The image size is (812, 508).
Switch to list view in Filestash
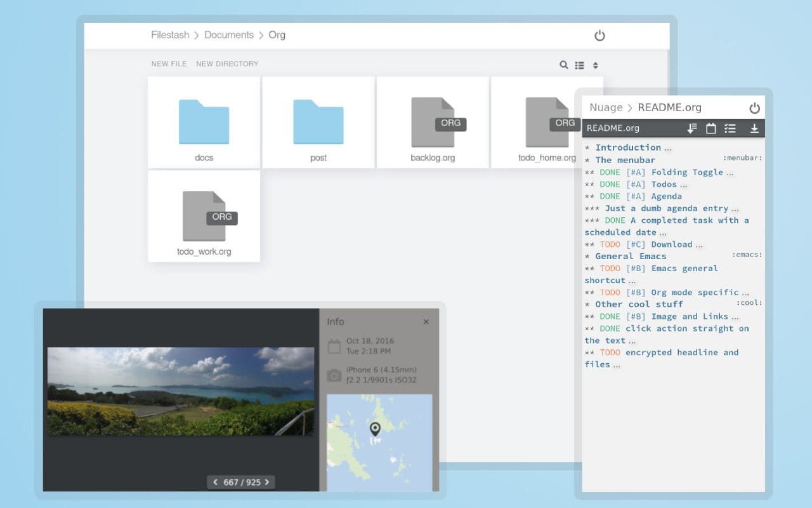pyautogui.click(x=579, y=65)
